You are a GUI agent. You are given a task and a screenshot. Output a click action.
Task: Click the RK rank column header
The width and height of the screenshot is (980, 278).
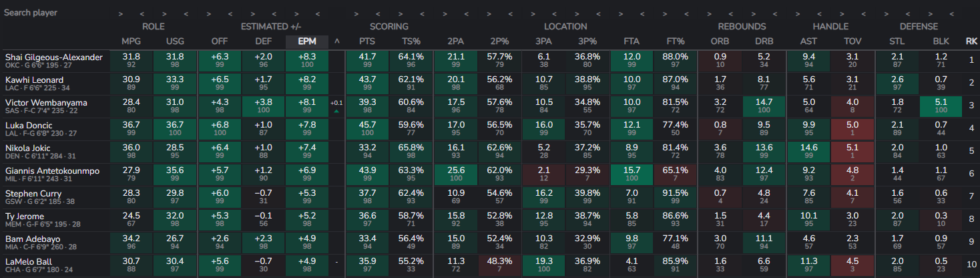(971, 41)
